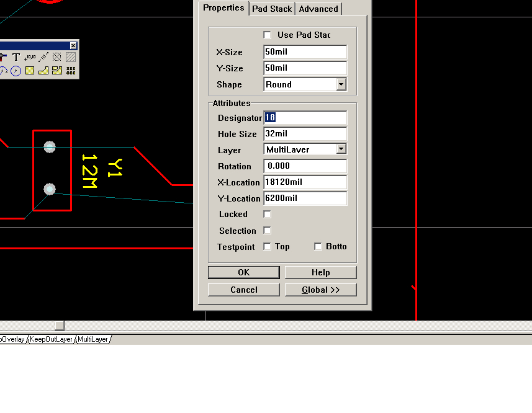The height and width of the screenshot is (413, 532).
Task: Switch to the Properties tab
Action: (223, 8)
